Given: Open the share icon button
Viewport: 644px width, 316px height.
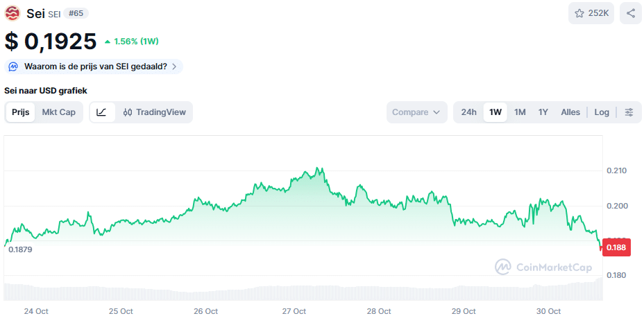Looking at the screenshot, I should tap(630, 13).
